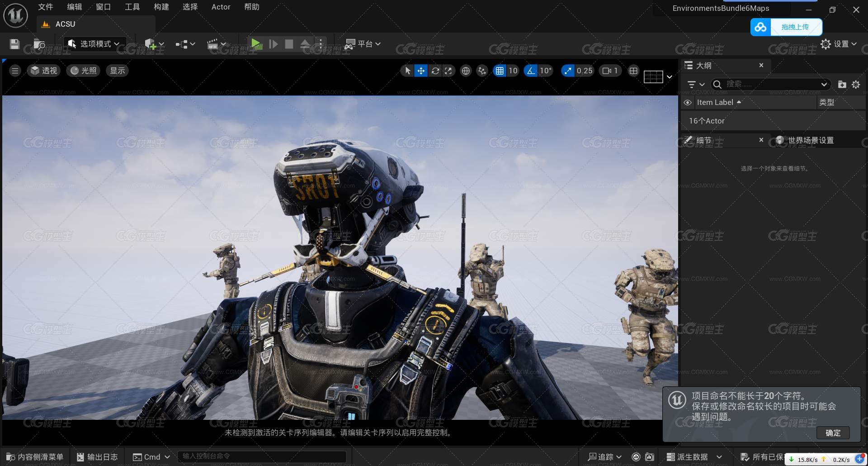Image resolution: width=868 pixels, height=466 pixels.
Task: Click the 光照 lit view mode button
Action: coord(84,71)
